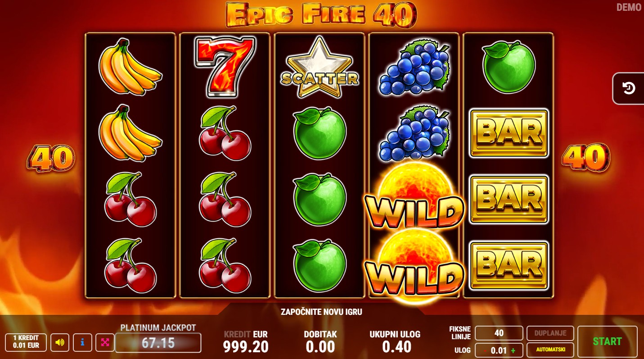The height and width of the screenshot is (359, 644).
Task: Click the bottom BAR symbol on reel five
Action: (x=509, y=265)
